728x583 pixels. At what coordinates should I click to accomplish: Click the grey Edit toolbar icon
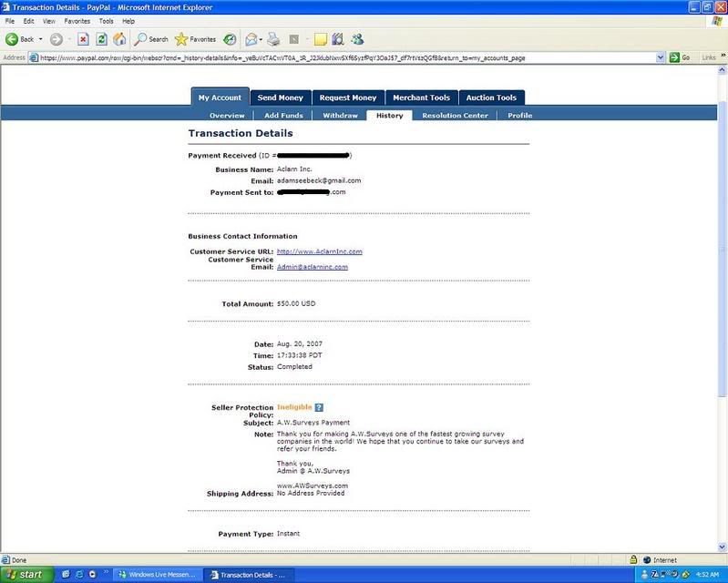[x=294, y=39]
